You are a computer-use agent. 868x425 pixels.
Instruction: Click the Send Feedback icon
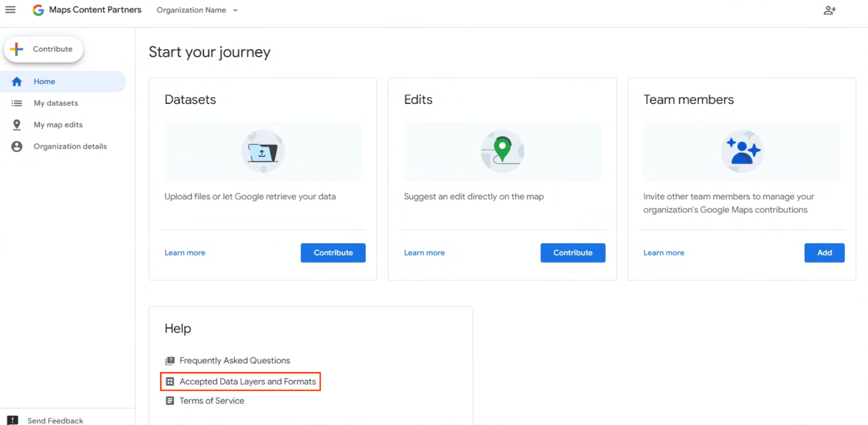[x=13, y=420]
